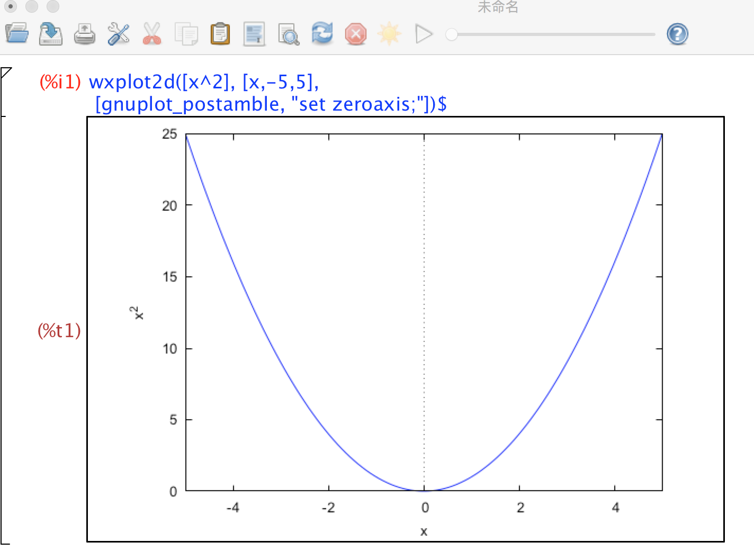Copy the selection with the copy icon
This screenshot has width=754, height=560.
(186, 34)
